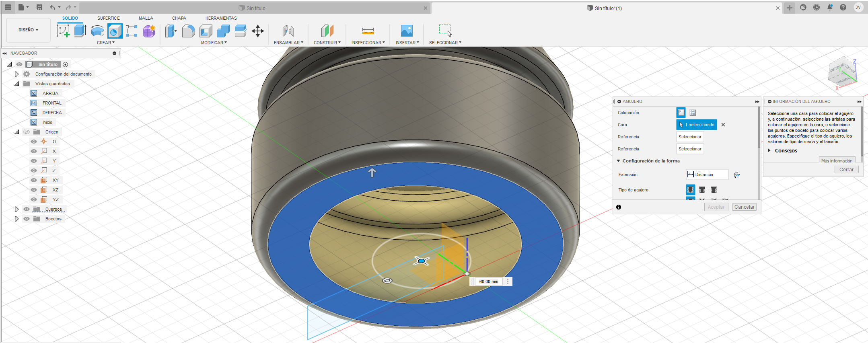Viewport: 868px width, 343px height.
Task: Activate the Fillet tool
Action: 188,31
